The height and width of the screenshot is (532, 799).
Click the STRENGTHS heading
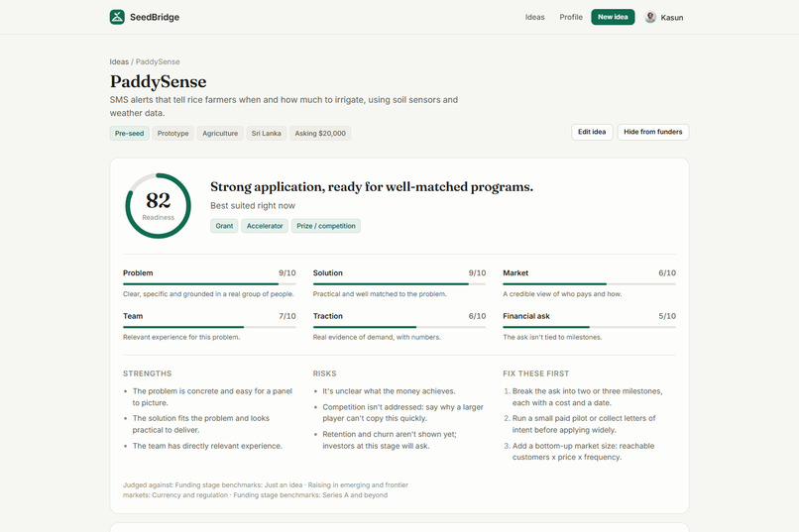click(148, 373)
